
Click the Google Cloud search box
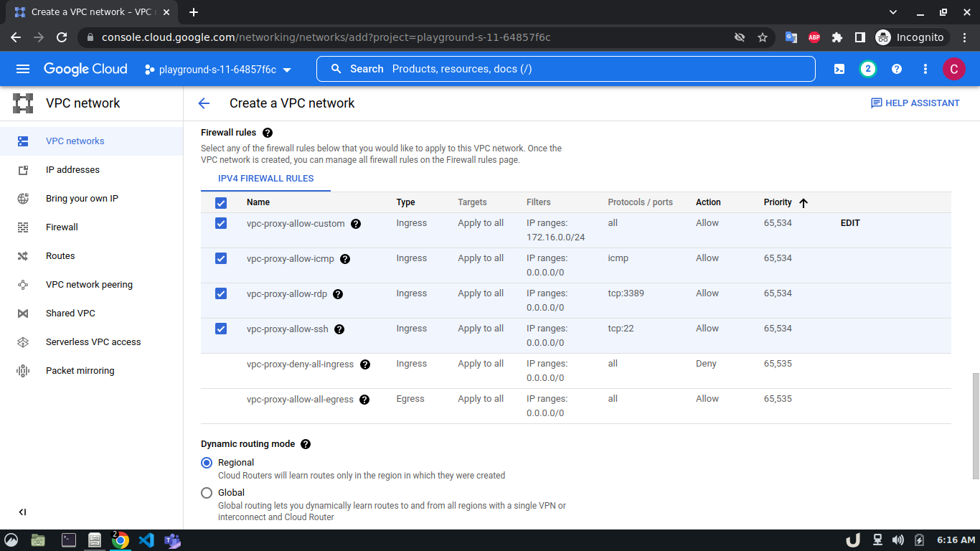point(566,69)
